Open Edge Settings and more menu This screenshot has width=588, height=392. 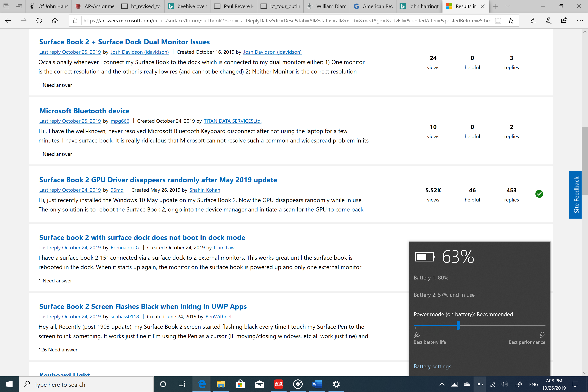[580, 21]
